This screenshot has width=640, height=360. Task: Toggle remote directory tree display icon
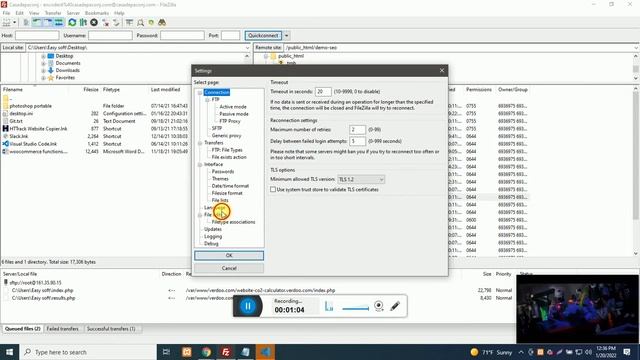pos(48,22)
